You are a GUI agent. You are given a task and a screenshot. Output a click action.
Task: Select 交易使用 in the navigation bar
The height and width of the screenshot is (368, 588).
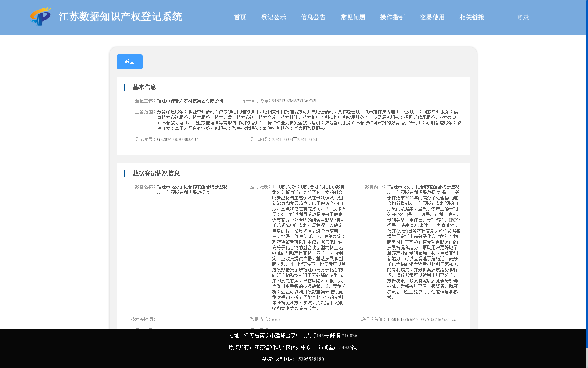click(432, 17)
